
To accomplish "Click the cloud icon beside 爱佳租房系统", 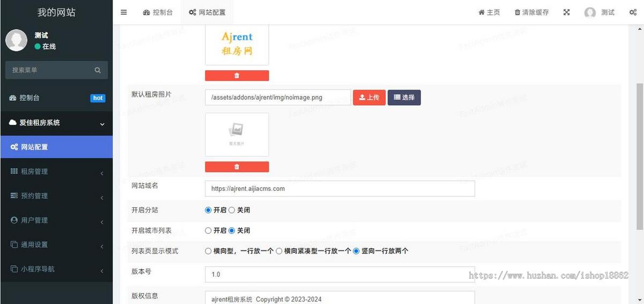I will coord(13,123).
